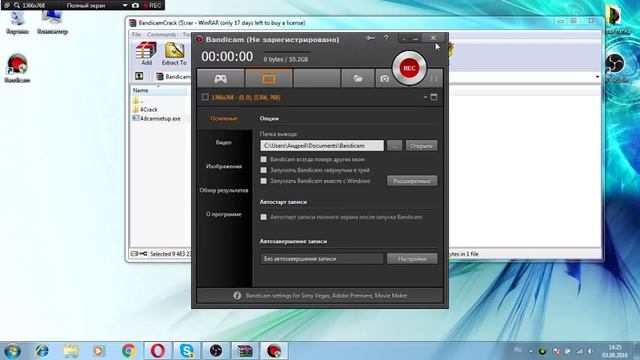Open the File menu in WinRAR

click(136, 34)
